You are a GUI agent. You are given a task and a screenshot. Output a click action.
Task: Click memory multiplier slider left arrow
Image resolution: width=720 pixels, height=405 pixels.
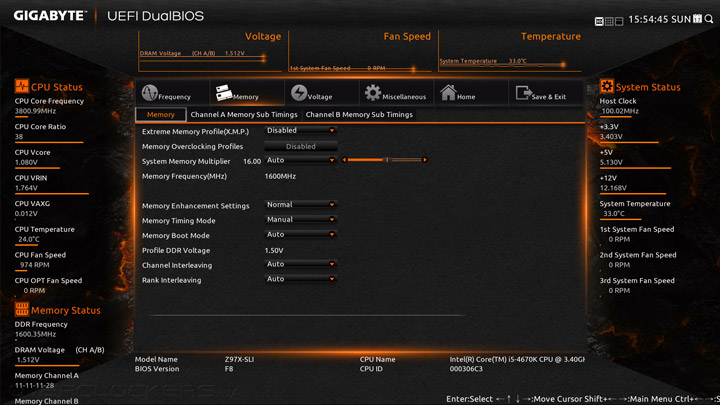point(344,160)
